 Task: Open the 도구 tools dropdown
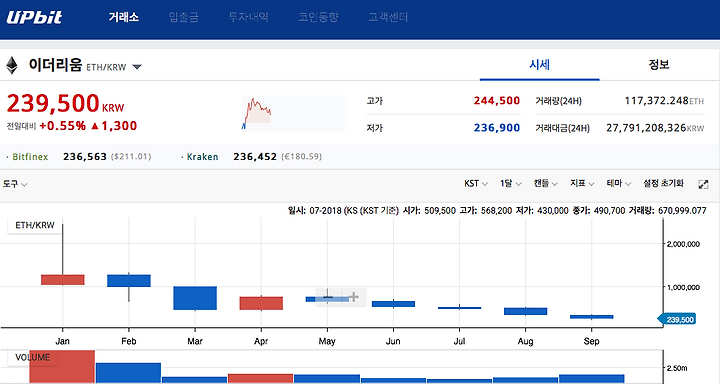click(x=15, y=184)
